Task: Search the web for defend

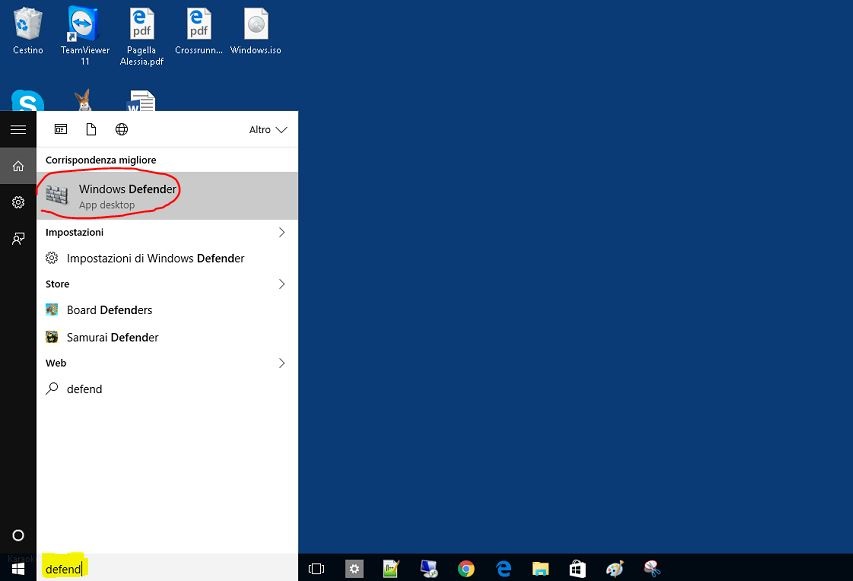Action: tap(167, 389)
